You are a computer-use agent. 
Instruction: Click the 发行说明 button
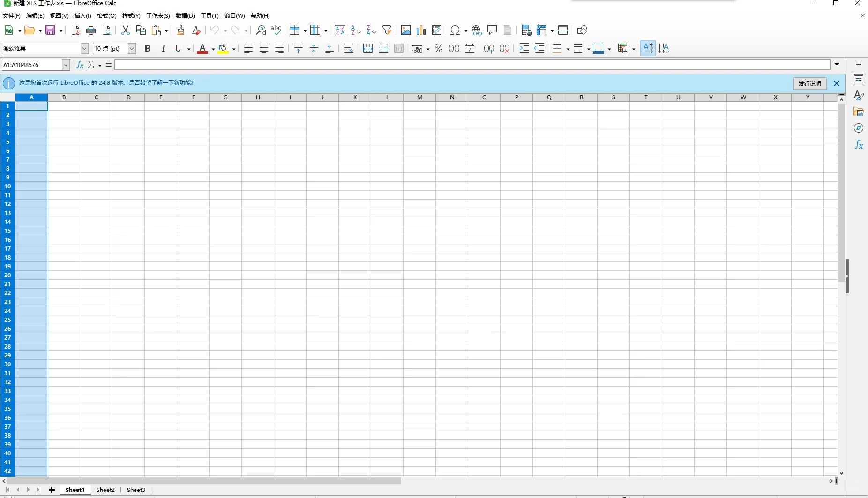[x=810, y=83]
